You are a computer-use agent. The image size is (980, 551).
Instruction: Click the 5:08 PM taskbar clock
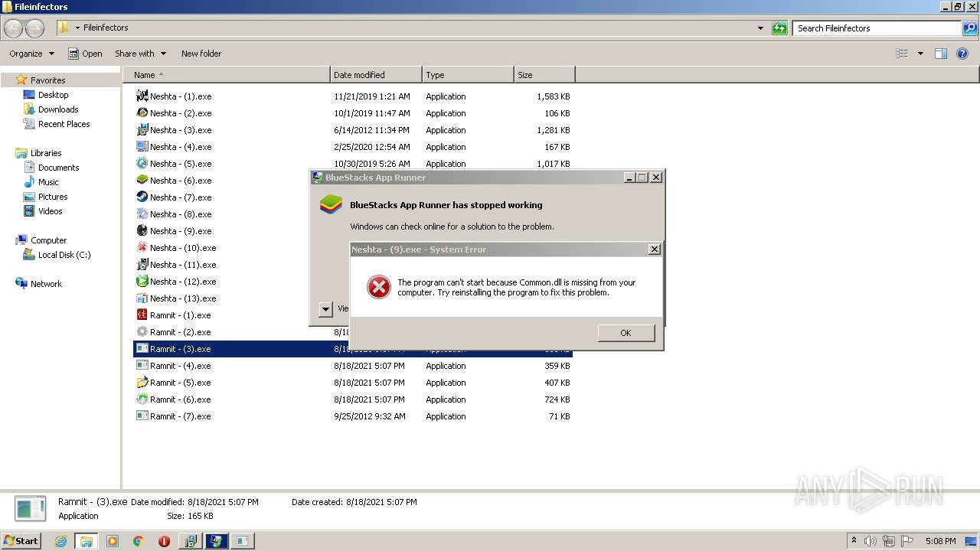tap(940, 541)
